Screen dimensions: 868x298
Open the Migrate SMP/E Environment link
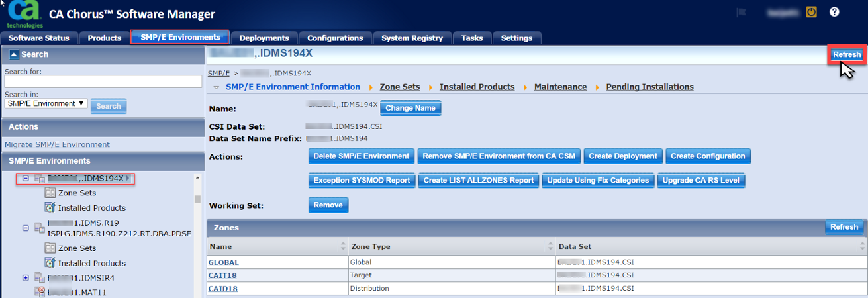pos(57,144)
